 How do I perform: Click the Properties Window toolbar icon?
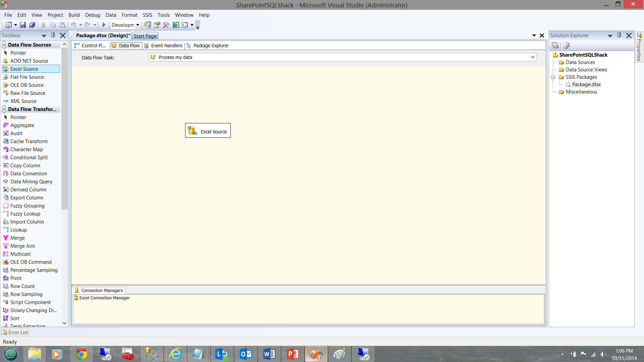(x=157, y=25)
